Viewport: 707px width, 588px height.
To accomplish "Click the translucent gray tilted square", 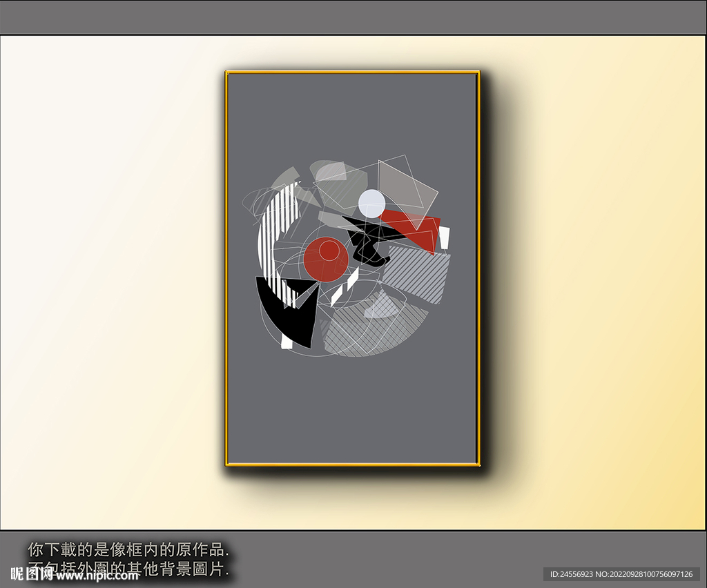I will tap(407, 184).
